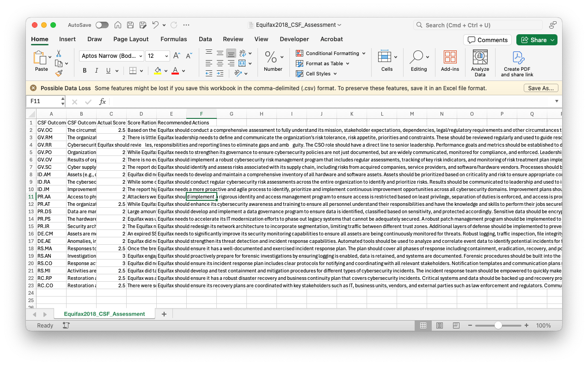The height and width of the screenshot is (365, 588).
Task: Align cell text to top
Action: tap(209, 53)
